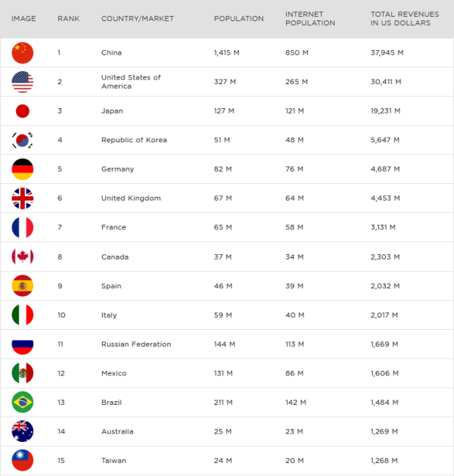Select the INTERNET POPULATION column header
The height and width of the screenshot is (476, 454).
click(310, 18)
